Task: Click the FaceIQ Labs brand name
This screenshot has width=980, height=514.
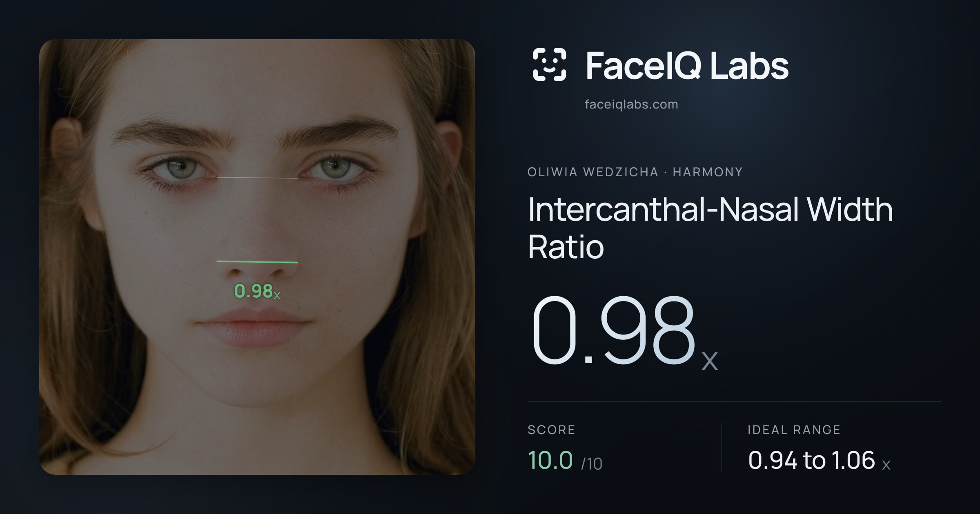Action: pos(687,65)
